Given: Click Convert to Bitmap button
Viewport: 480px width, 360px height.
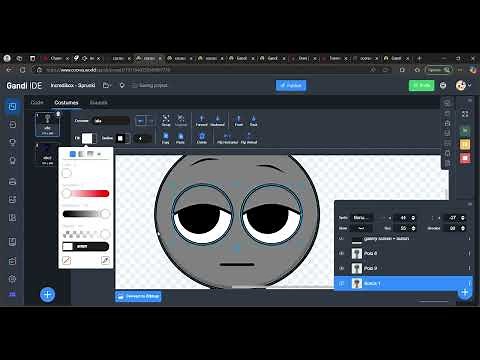Looking at the screenshot, I should [x=138, y=296].
